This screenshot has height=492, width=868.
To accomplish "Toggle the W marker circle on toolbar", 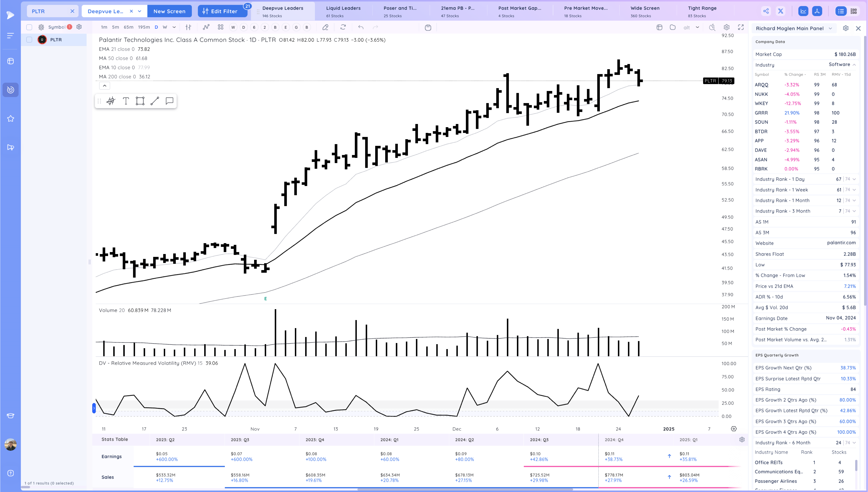I will pyautogui.click(x=233, y=27).
